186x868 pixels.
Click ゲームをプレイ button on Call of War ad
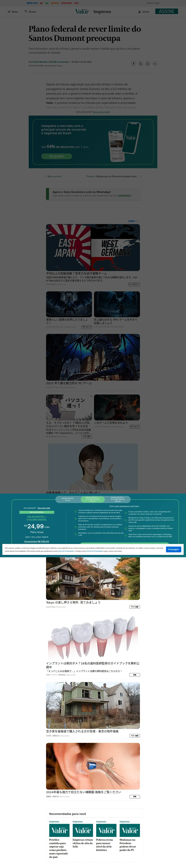coord(134,284)
